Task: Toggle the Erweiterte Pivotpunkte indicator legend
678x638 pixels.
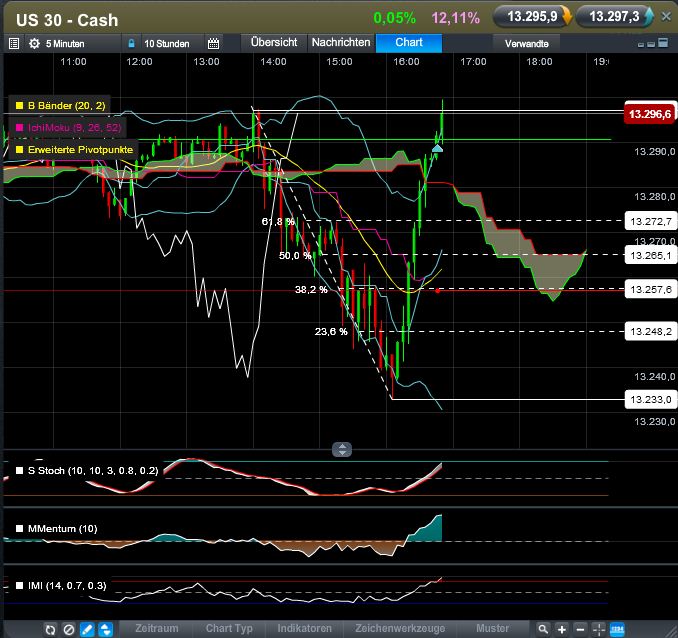Action: coord(73,150)
